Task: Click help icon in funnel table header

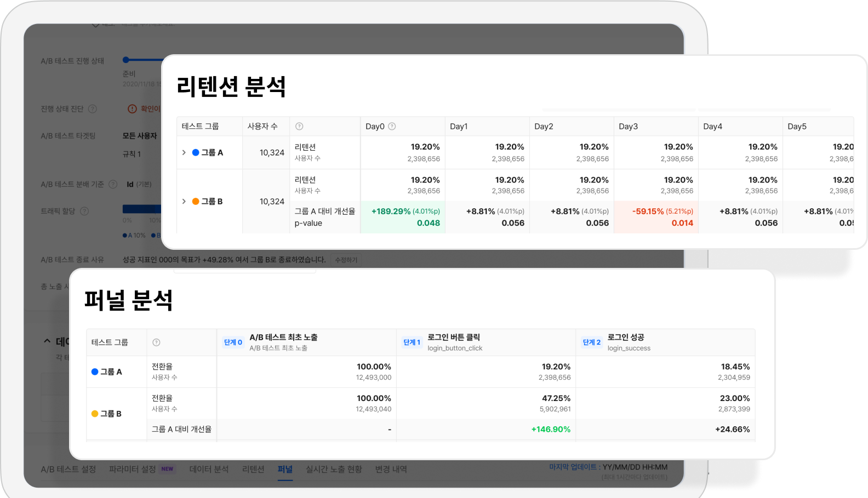Action: (156, 342)
